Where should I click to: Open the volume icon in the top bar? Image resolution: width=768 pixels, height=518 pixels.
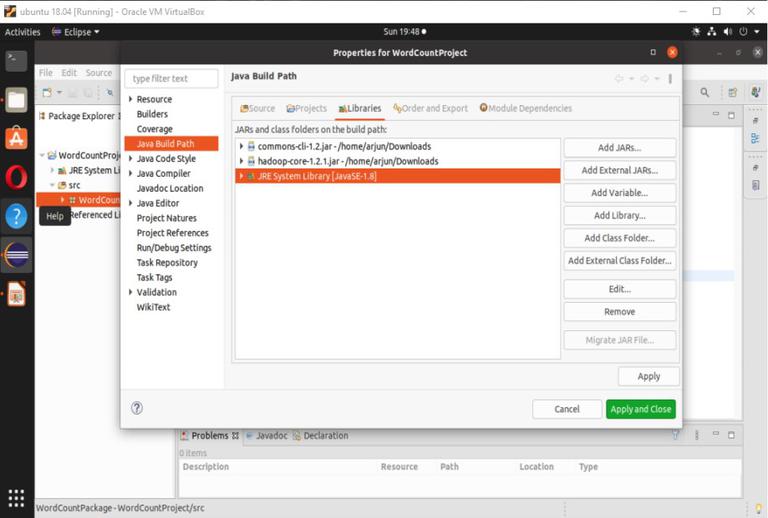(728, 32)
